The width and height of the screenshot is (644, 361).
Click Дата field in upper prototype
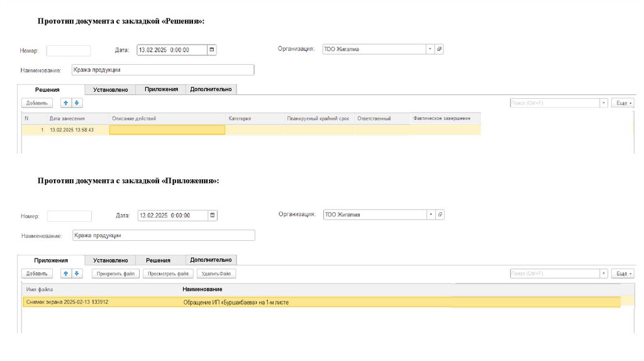[x=172, y=50]
